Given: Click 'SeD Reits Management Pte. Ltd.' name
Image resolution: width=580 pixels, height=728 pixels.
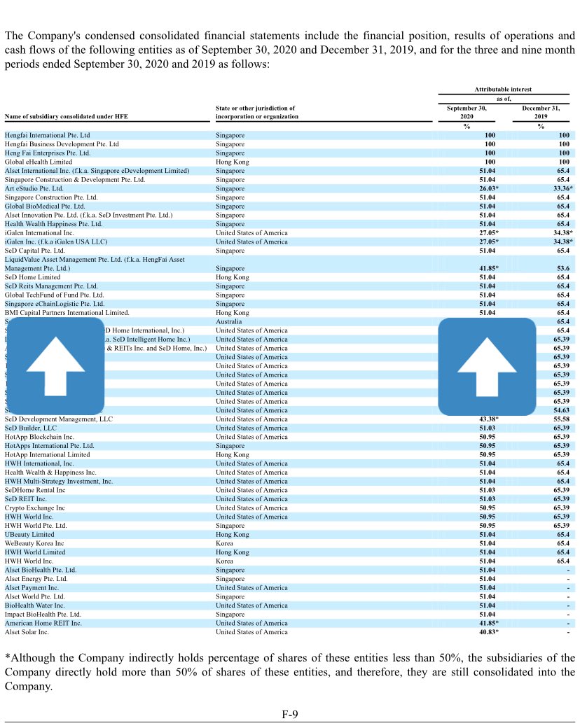Looking at the screenshot, I should [51, 286].
